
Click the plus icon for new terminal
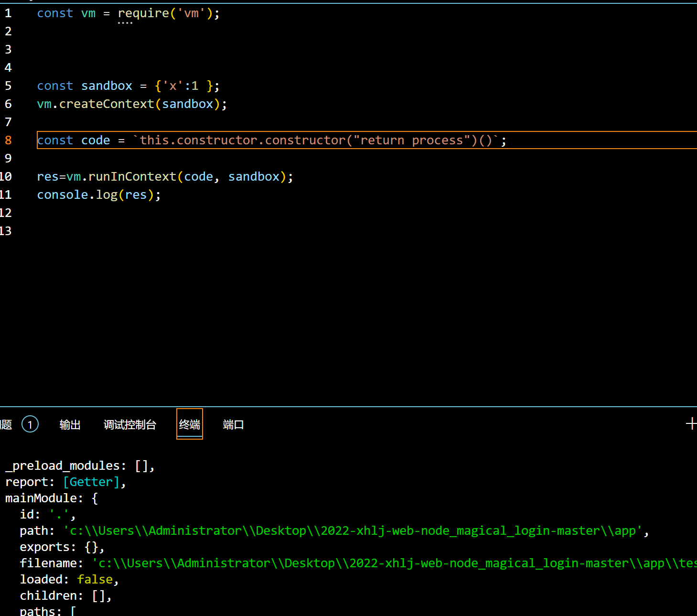click(x=691, y=423)
